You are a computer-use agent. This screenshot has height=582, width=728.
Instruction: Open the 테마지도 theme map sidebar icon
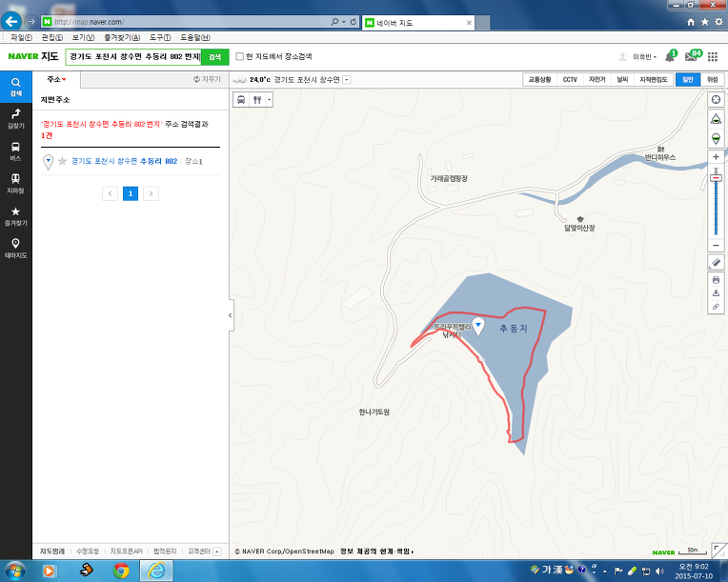(x=16, y=249)
